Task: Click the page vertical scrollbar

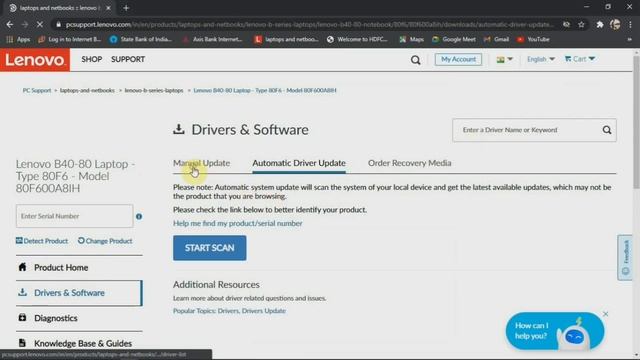Action: click(636, 122)
